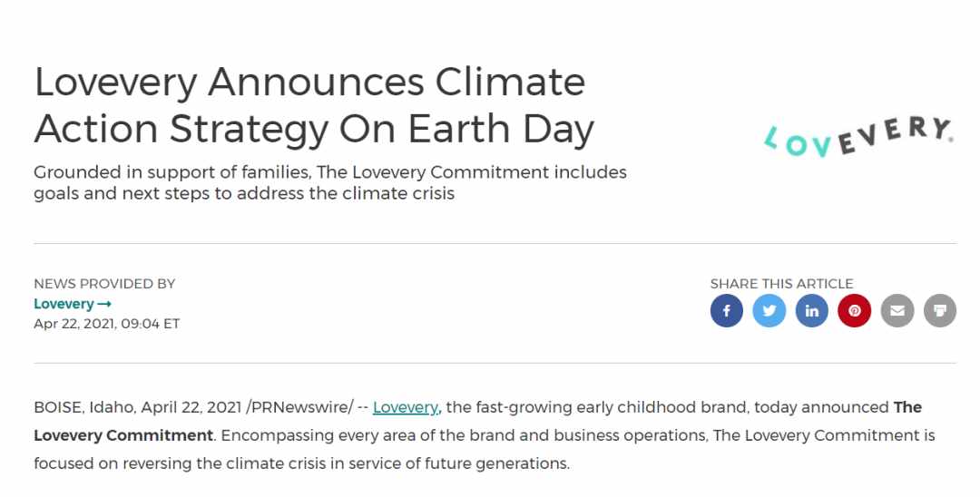Click the NEWS PROVIDED BY label
The image size is (980, 497).
tap(104, 284)
